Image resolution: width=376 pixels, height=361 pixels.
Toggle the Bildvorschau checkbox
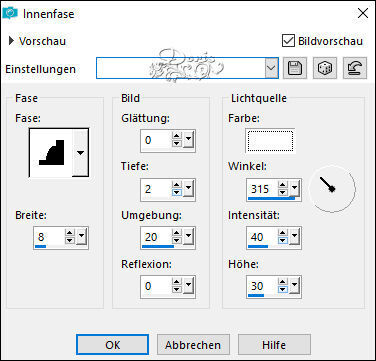288,41
